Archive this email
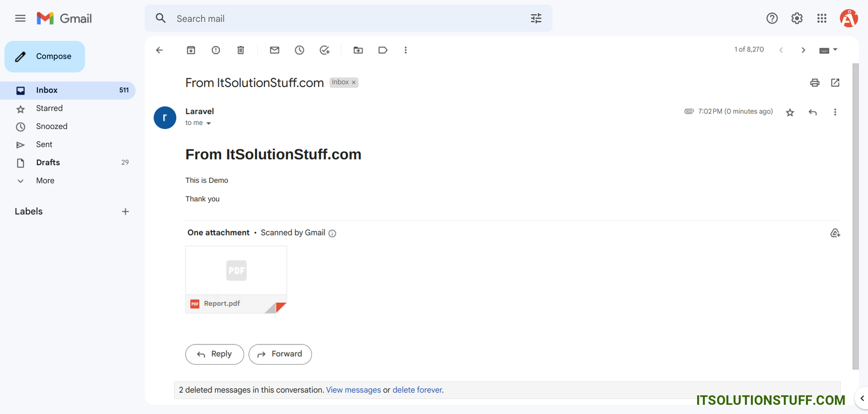868x414 pixels. pyautogui.click(x=191, y=50)
